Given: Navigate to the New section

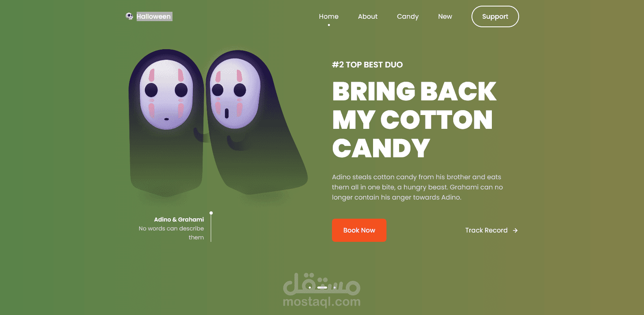Looking at the screenshot, I should click(445, 17).
